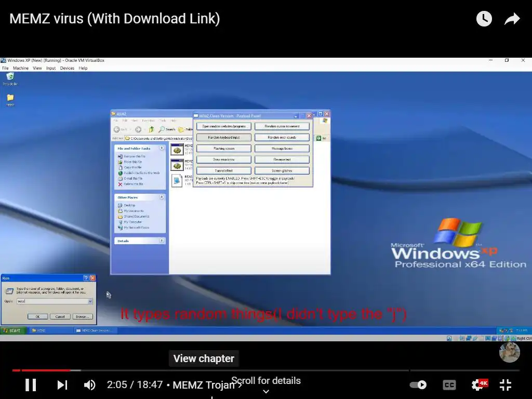
Task: Click E-mail this file
Action: tap(130, 178)
